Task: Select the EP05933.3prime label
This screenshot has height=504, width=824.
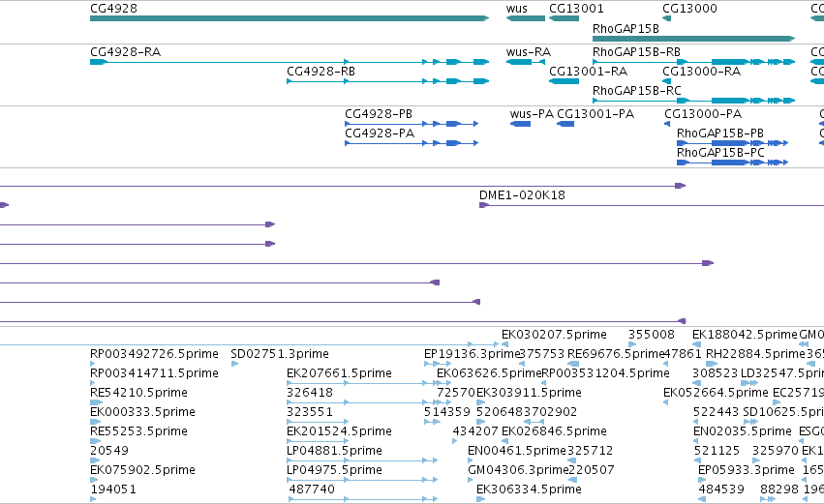Action: (747, 470)
